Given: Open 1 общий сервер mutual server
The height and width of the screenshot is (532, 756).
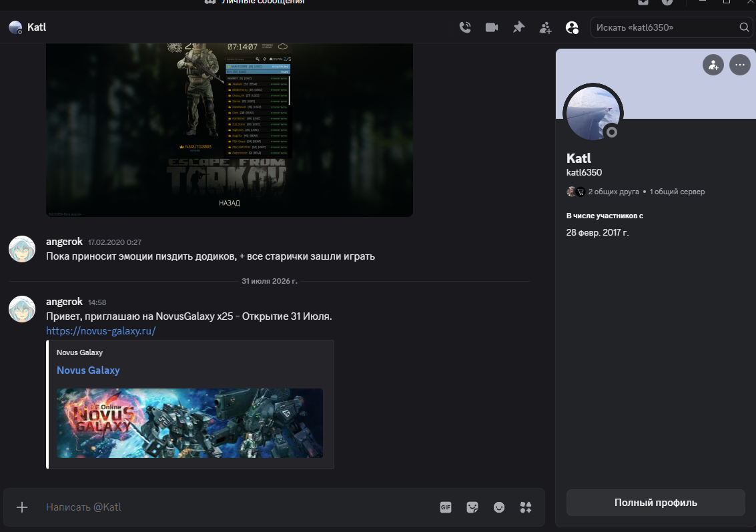Looking at the screenshot, I should 677,192.
